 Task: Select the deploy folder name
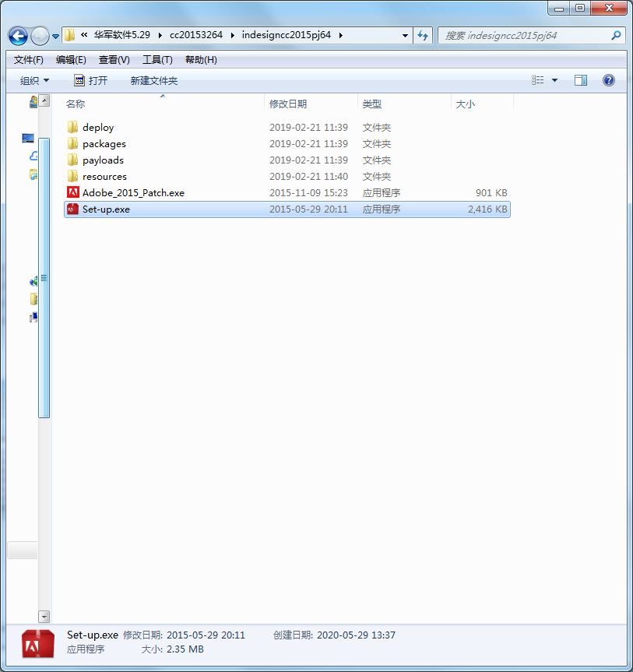[98, 128]
